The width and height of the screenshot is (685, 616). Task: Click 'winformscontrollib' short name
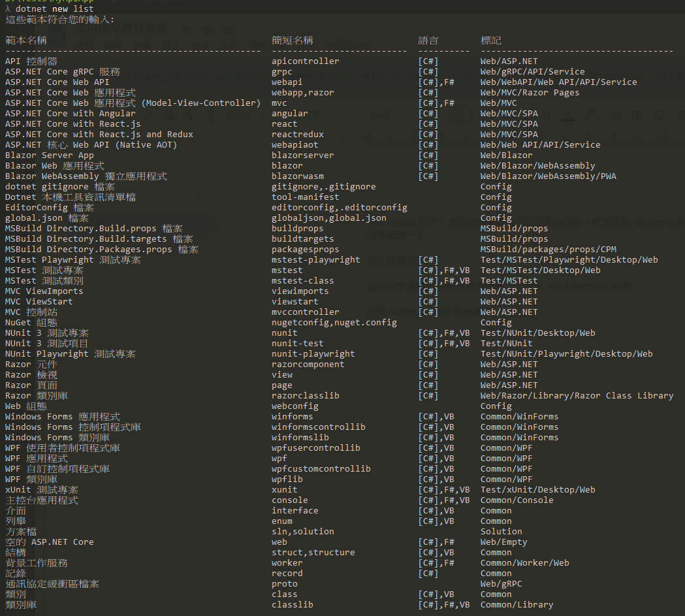tap(319, 427)
